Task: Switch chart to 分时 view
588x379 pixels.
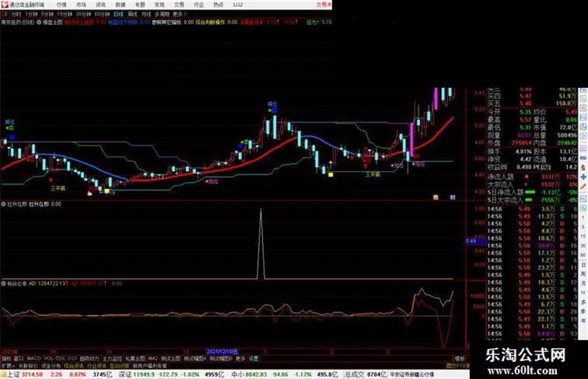Action: tap(16, 14)
